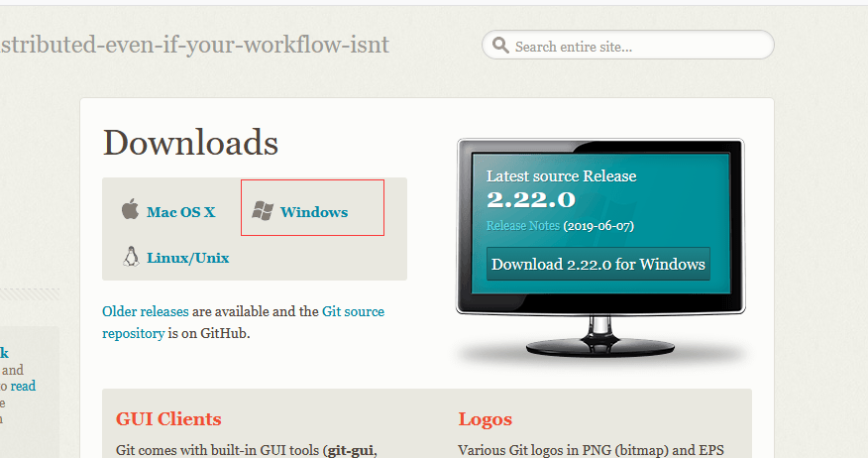Click the magnifying glass search icon
The width and height of the screenshot is (868, 458).
pyautogui.click(x=500, y=45)
